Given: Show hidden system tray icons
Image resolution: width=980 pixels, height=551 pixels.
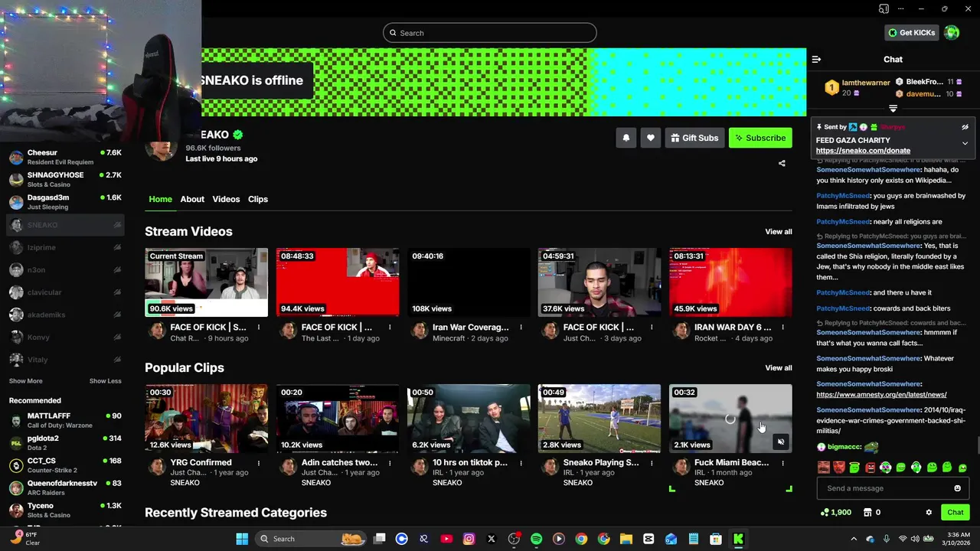Looking at the screenshot, I should click(854, 539).
